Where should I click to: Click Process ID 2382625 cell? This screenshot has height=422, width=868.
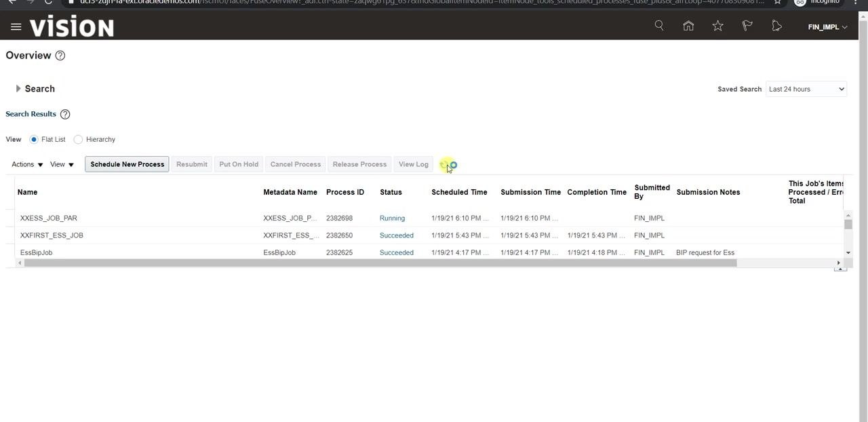(x=339, y=252)
